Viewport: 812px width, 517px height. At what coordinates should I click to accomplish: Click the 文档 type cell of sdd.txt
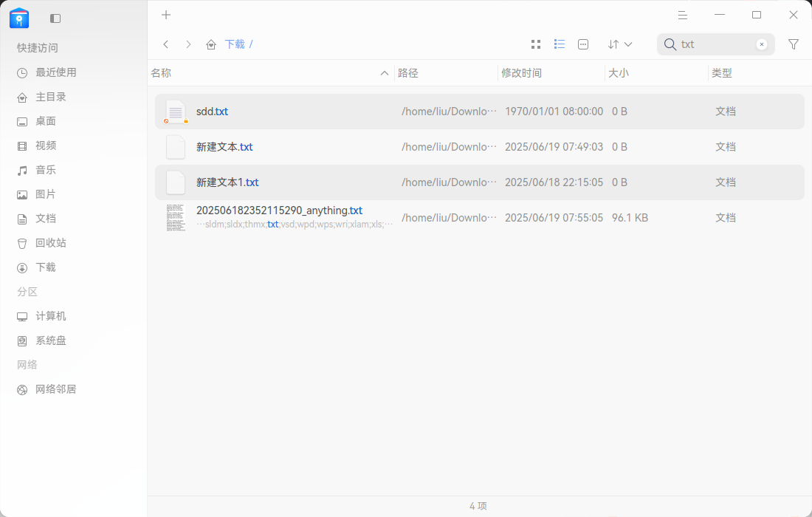coord(726,112)
